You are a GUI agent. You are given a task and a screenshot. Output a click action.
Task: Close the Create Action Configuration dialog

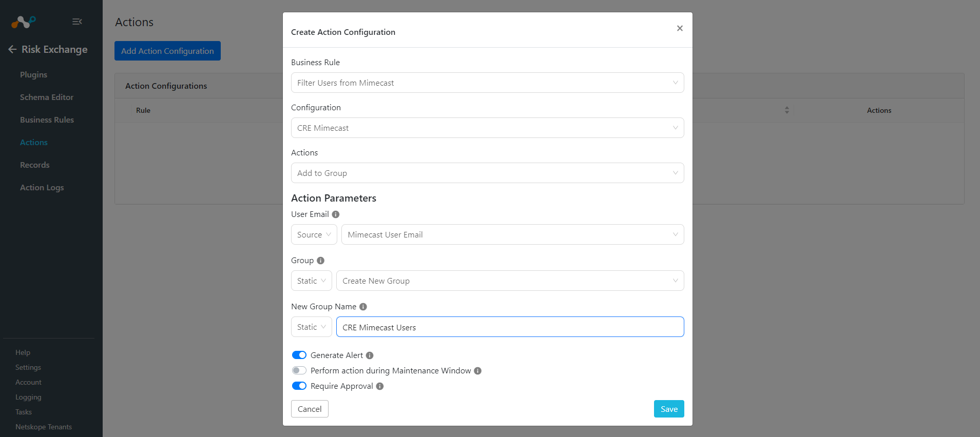[x=680, y=28]
